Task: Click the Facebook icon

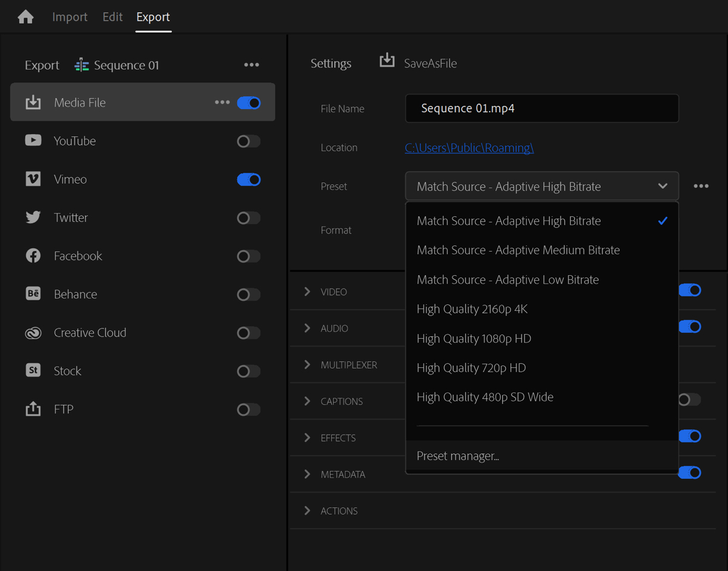Action: [x=33, y=256]
